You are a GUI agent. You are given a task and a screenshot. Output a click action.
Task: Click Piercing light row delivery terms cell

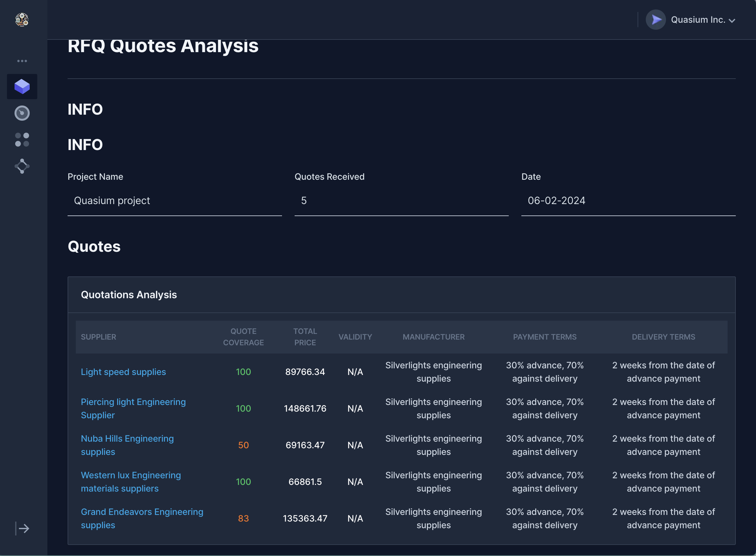point(663,408)
